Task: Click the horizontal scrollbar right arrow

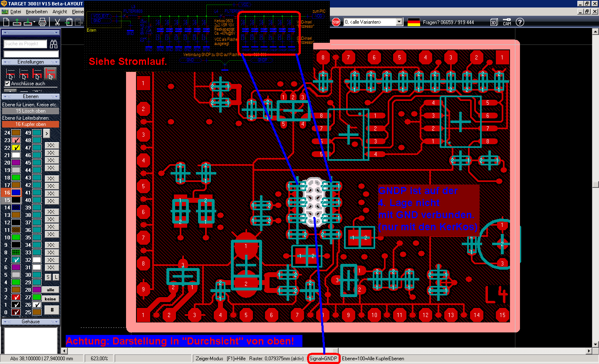Action: tap(589, 351)
